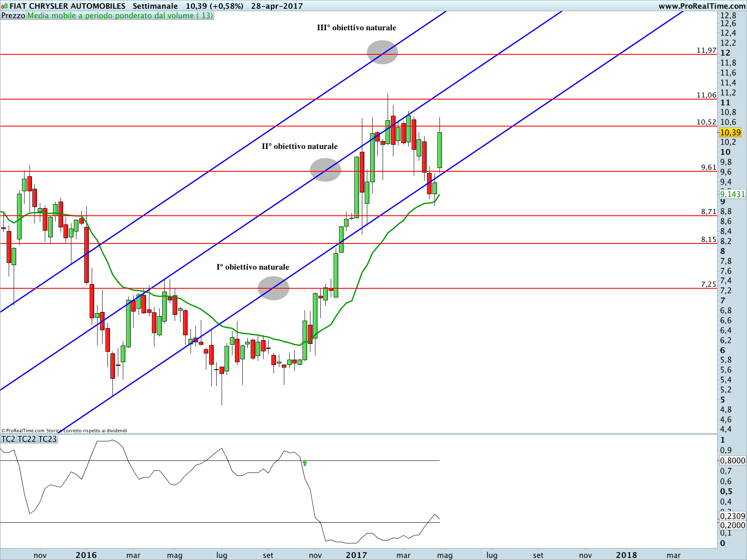
Task: Select the 'II° obiettivo naturale' text annotation
Action: point(300,146)
